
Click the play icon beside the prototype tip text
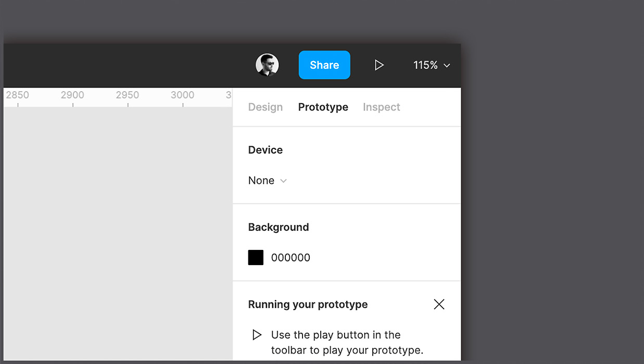[257, 334]
